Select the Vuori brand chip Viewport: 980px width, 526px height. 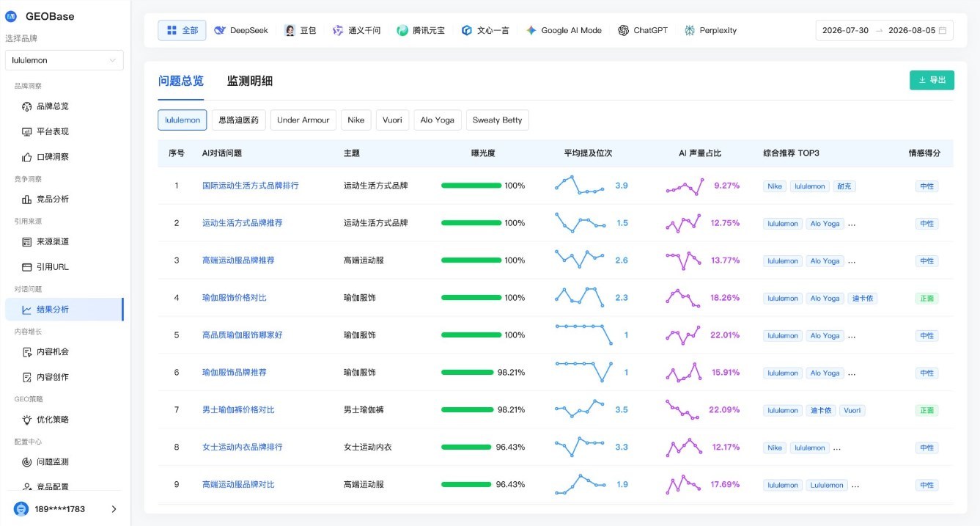pyautogui.click(x=392, y=120)
